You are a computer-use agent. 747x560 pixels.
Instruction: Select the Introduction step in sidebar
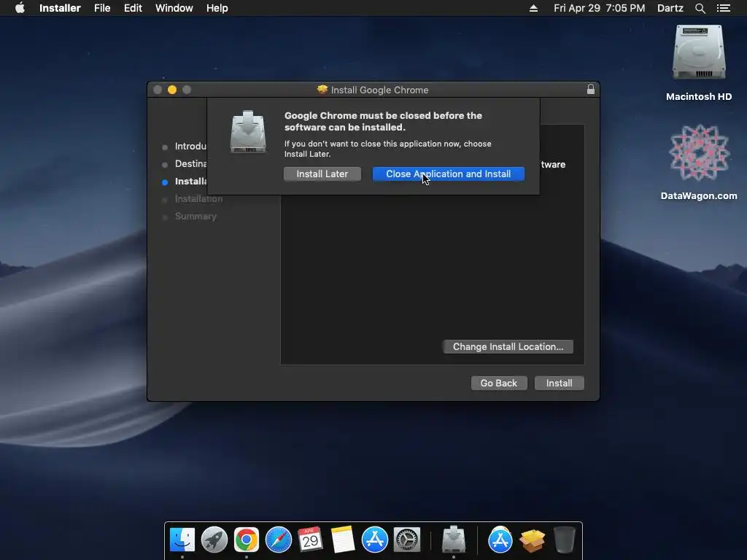click(184, 146)
